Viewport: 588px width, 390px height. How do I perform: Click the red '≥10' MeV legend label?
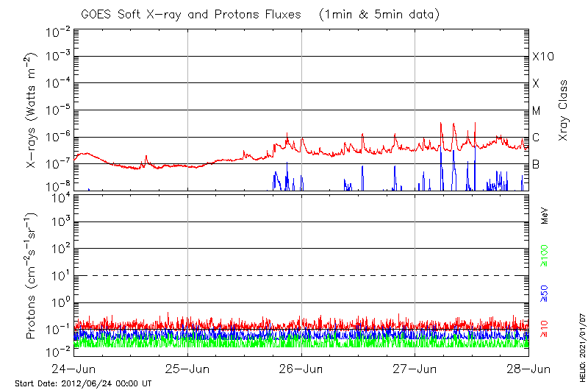coord(545,329)
